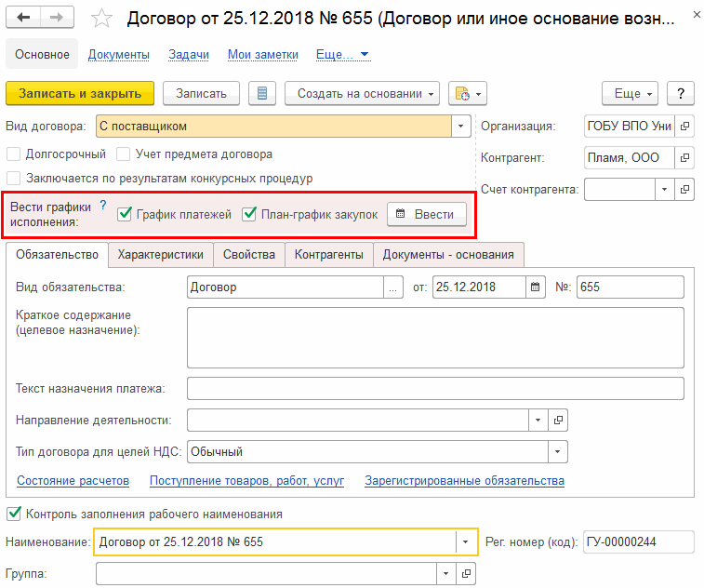This screenshot has width=704, height=588.
Task: Uncheck the План-график закупок checkbox
Action: click(249, 214)
